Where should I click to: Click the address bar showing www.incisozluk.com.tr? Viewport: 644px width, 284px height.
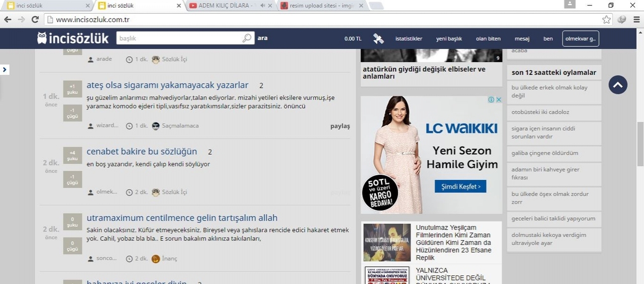pos(322,20)
